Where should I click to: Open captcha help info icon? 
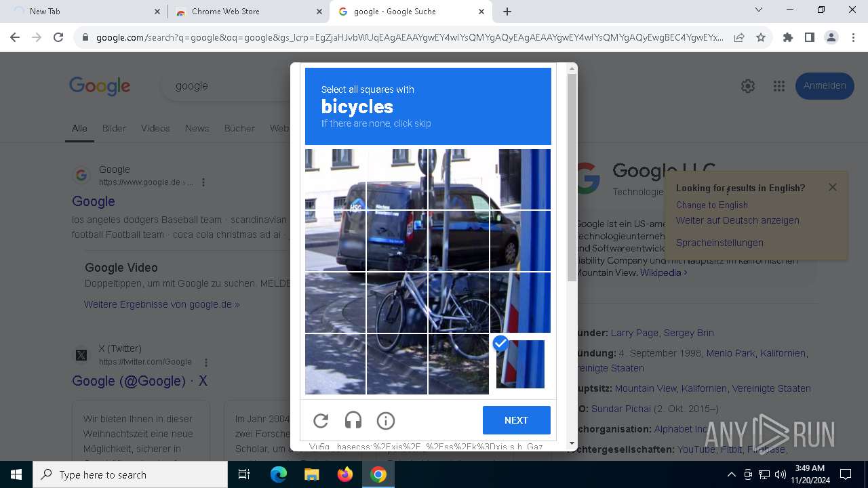click(x=386, y=421)
